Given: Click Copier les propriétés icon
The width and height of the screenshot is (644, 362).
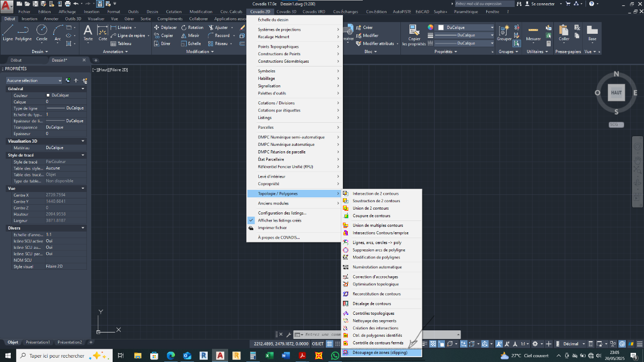Looking at the screenshot, I should tap(413, 35).
